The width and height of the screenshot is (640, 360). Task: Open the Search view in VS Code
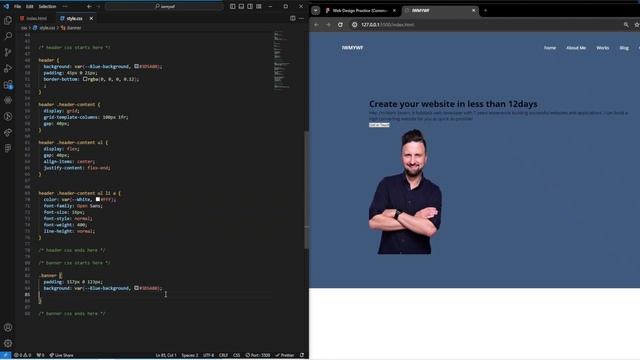pyautogui.click(x=8, y=36)
